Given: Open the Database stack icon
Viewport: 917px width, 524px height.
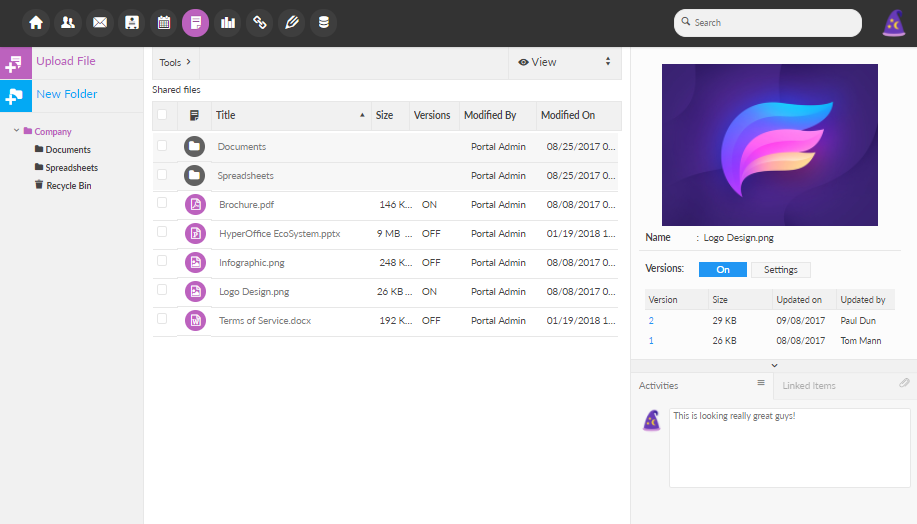Looking at the screenshot, I should click(x=323, y=23).
